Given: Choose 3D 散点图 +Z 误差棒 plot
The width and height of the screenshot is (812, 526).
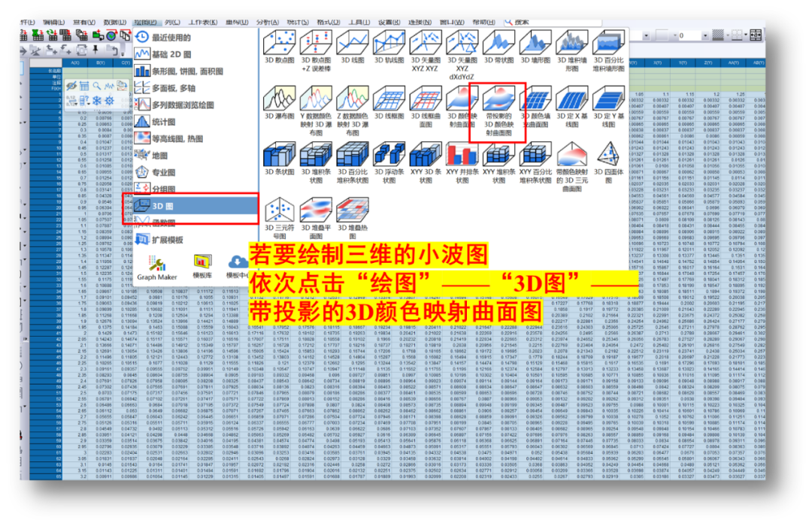Looking at the screenshot, I should pyautogui.click(x=316, y=50).
